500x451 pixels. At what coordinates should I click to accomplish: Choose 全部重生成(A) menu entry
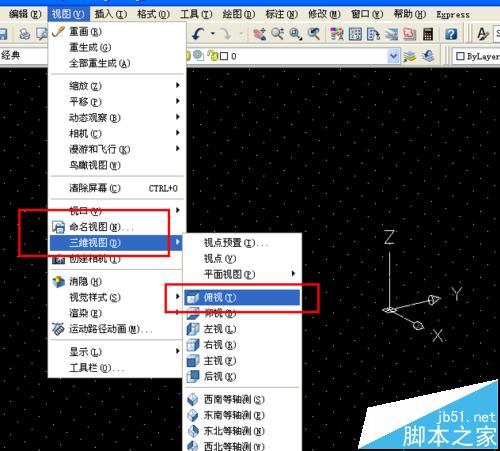pos(117,63)
